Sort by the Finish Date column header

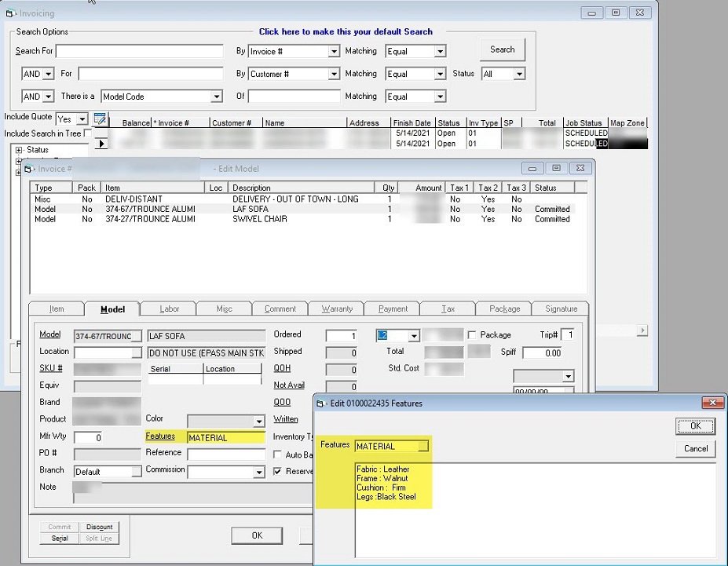point(412,123)
